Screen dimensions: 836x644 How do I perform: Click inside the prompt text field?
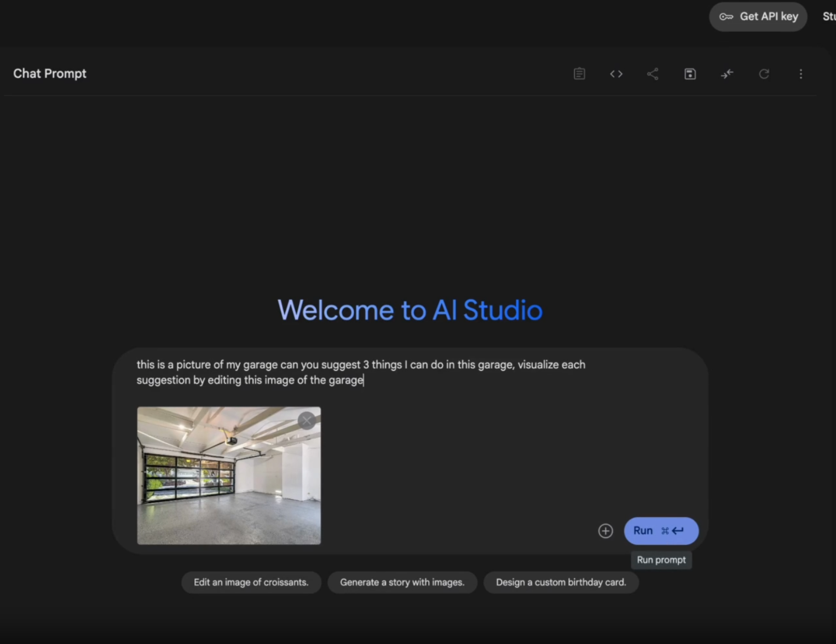point(361,372)
